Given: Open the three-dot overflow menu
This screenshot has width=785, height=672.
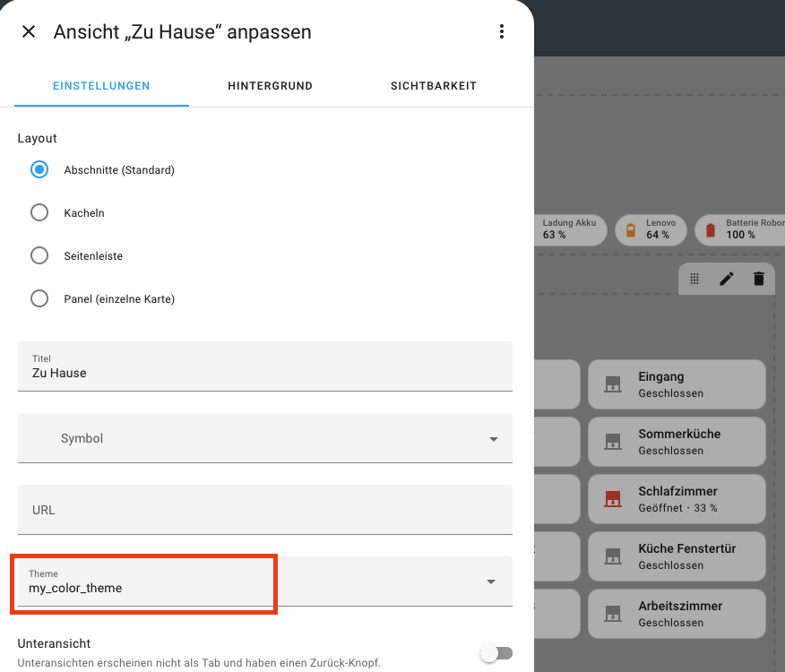Looking at the screenshot, I should 502,32.
